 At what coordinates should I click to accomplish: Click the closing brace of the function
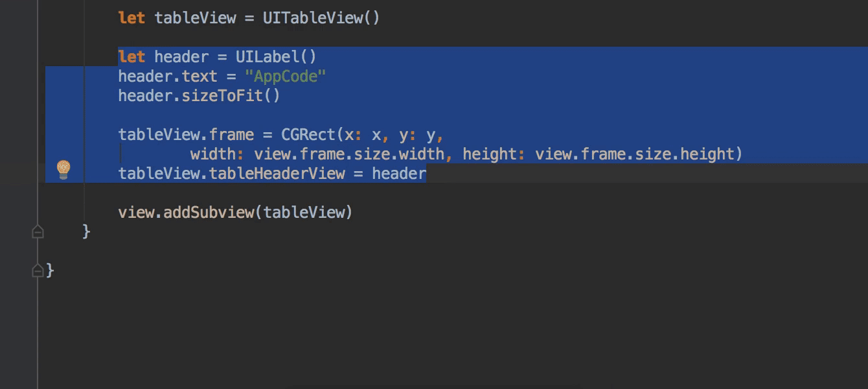(86, 231)
